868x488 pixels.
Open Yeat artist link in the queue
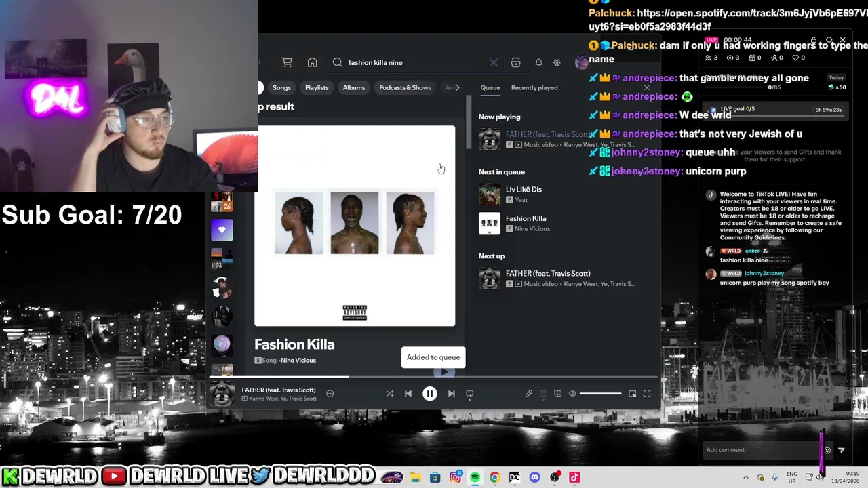(521, 200)
